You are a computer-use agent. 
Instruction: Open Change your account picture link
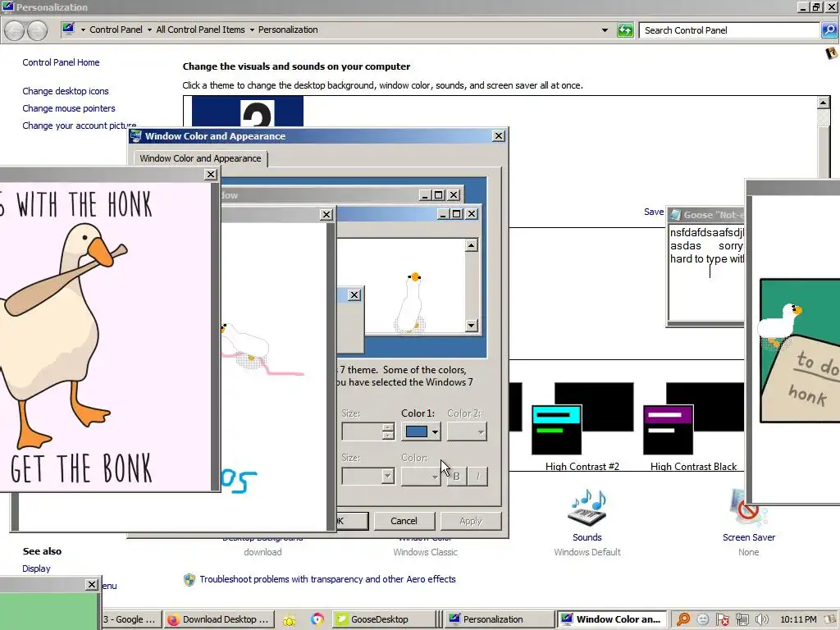tap(79, 126)
